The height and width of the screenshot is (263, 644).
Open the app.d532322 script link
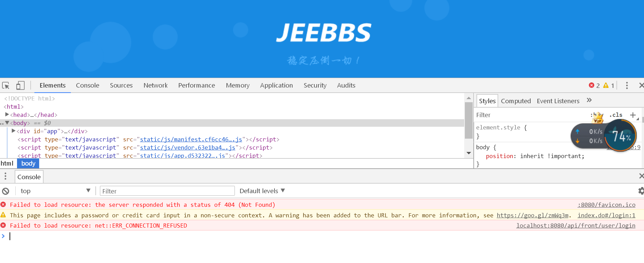point(183,155)
